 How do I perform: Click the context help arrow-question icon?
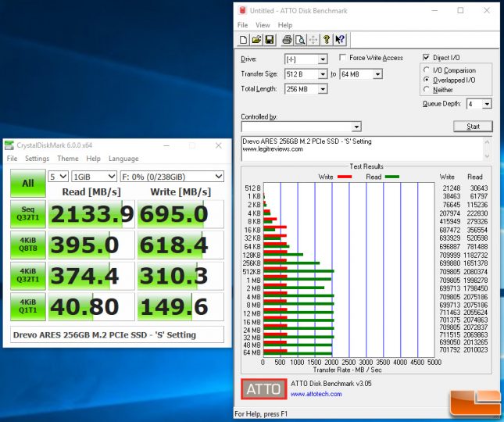tap(340, 40)
